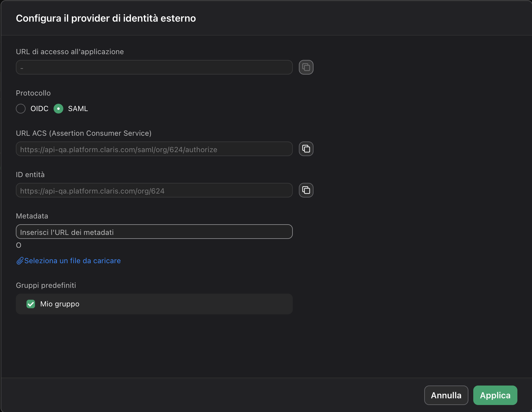Uncheck the Mio gruppo checkbox
Screen dimensions: 532x412
[x=31, y=304]
